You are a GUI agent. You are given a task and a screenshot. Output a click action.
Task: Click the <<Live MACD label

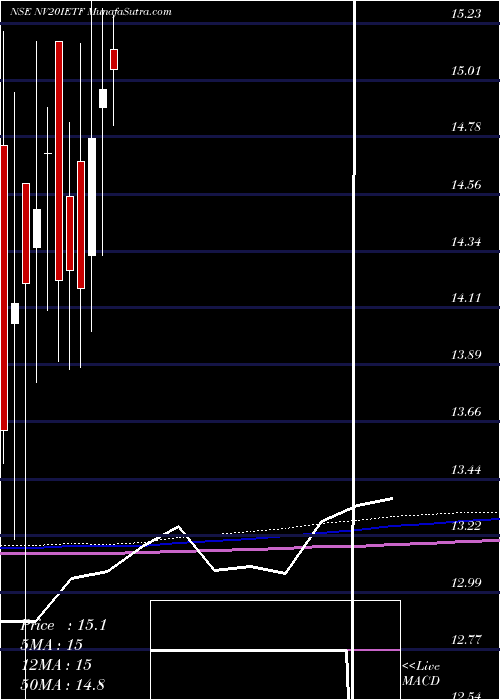coord(421,674)
